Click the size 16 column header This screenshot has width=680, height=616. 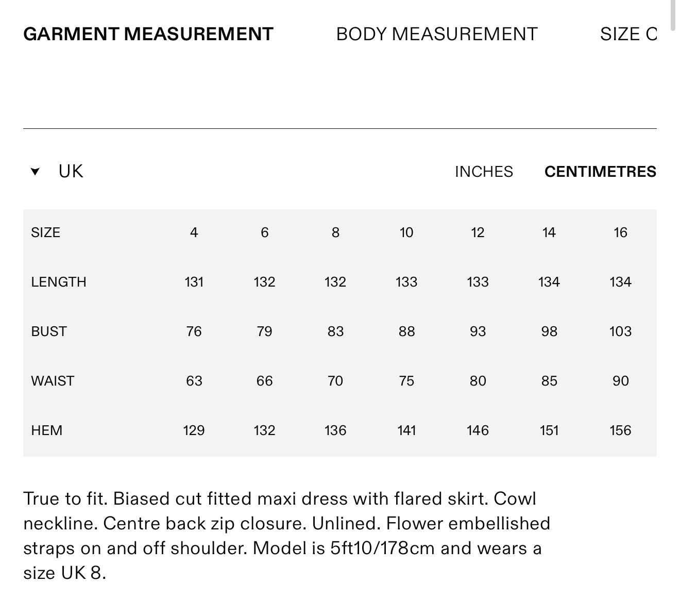pos(620,232)
